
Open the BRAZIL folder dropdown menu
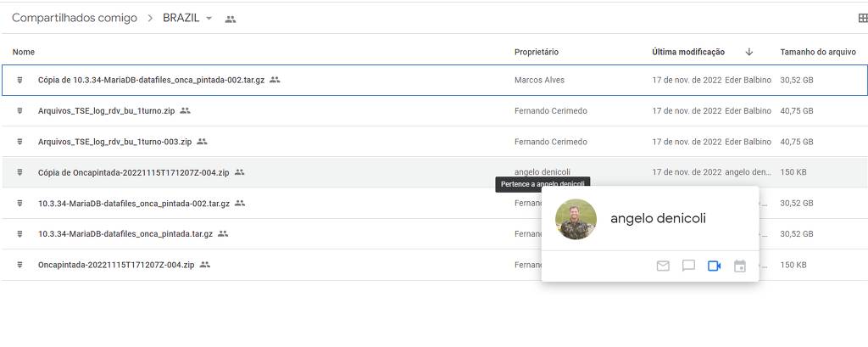point(209,19)
